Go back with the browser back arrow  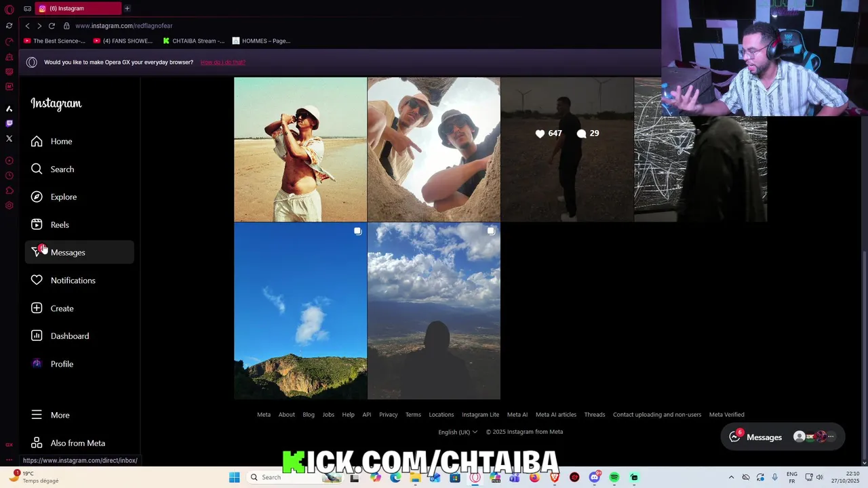click(x=27, y=26)
